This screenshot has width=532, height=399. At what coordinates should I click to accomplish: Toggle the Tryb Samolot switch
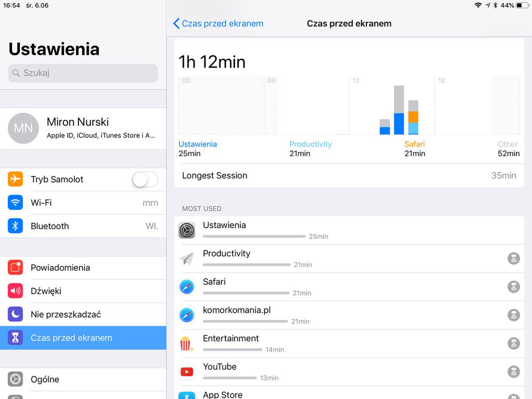(x=144, y=179)
